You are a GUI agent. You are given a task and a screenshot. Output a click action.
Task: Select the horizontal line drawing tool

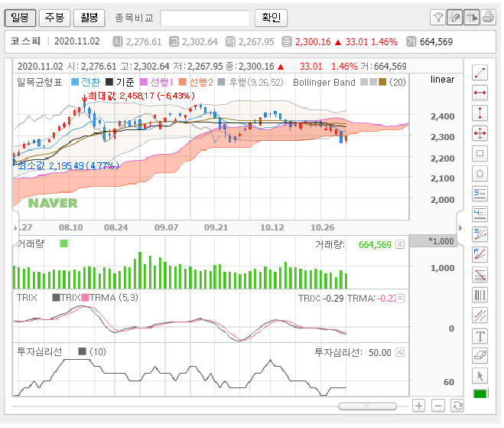480,93
